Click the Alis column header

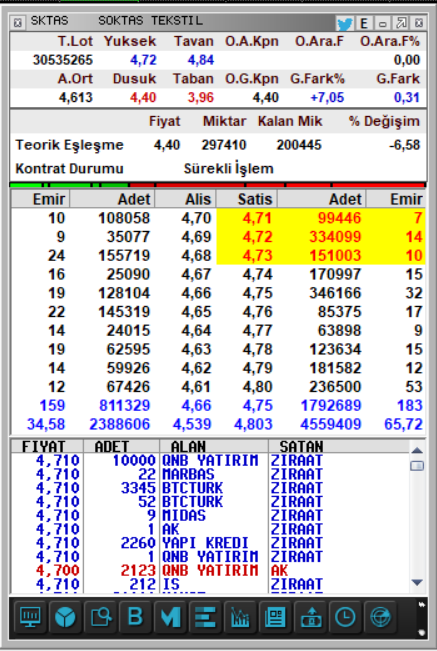click(x=186, y=199)
